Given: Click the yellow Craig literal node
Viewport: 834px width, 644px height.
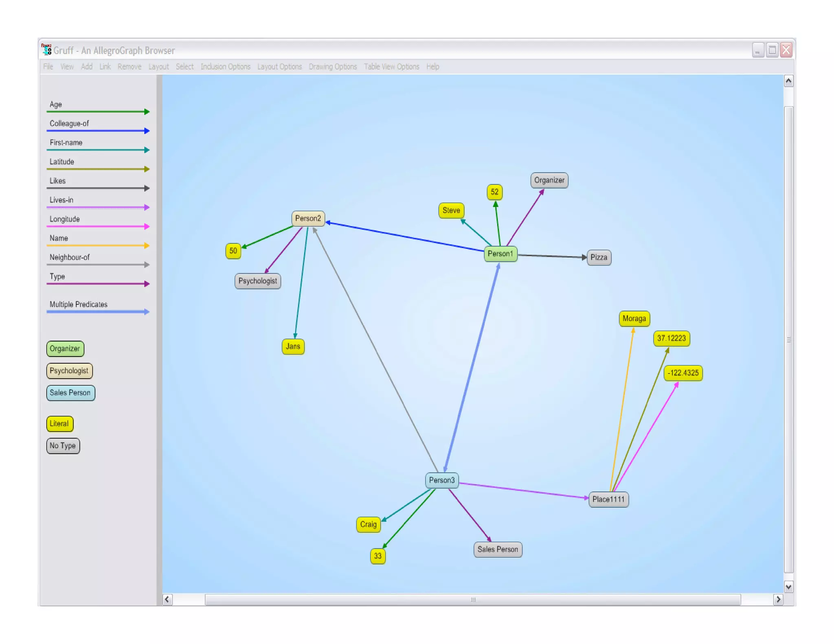Looking at the screenshot, I should (x=368, y=525).
